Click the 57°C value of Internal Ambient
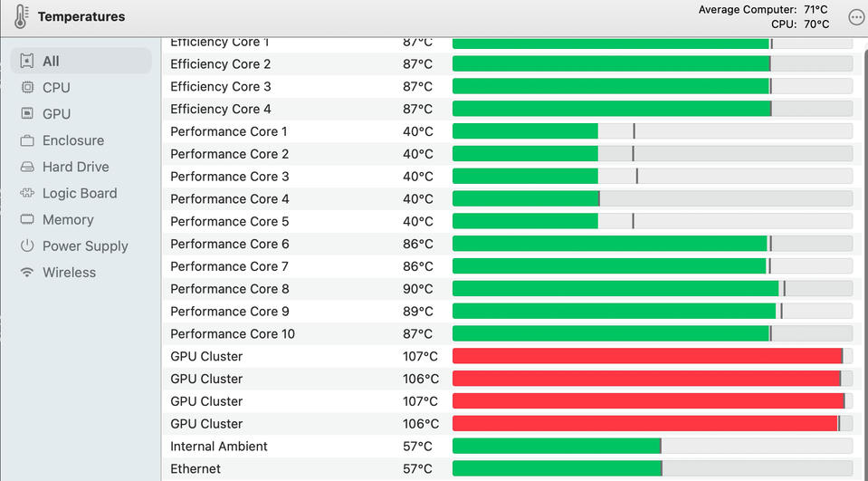 click(x=418, y=446)
